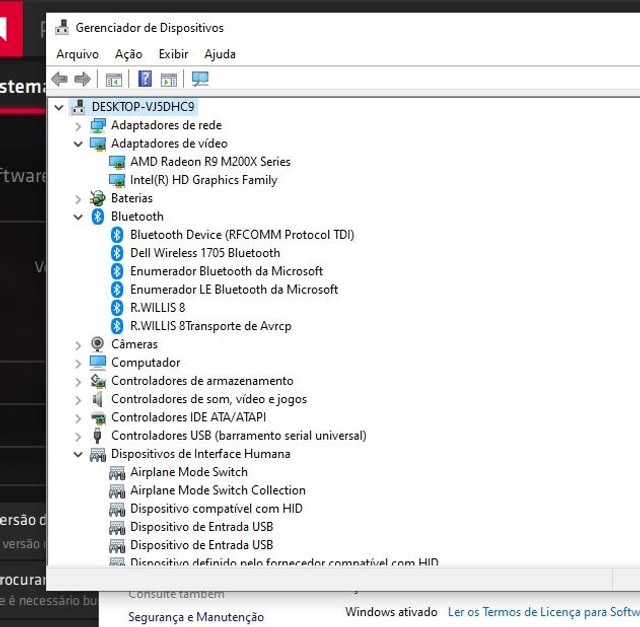Image resolution: width=640 pixels, height=627 pixels.
Task: Collapse the Bluetooth category
Action: [x=78, y=217]
